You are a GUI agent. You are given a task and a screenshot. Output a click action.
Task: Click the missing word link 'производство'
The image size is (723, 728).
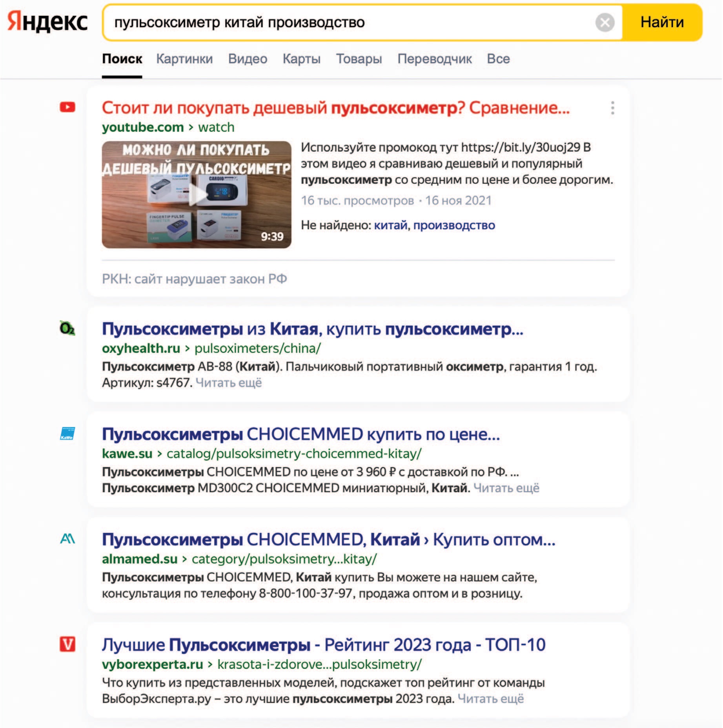point(454,225)
